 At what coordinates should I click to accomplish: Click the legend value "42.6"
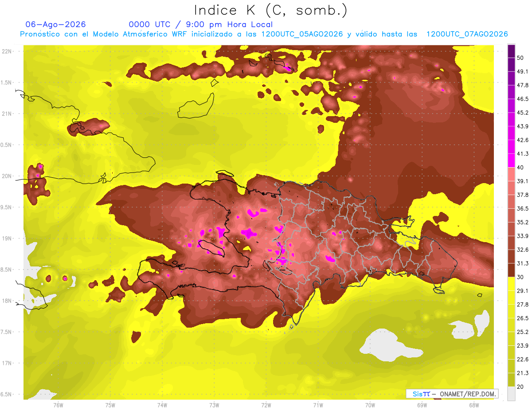(523, 140)
